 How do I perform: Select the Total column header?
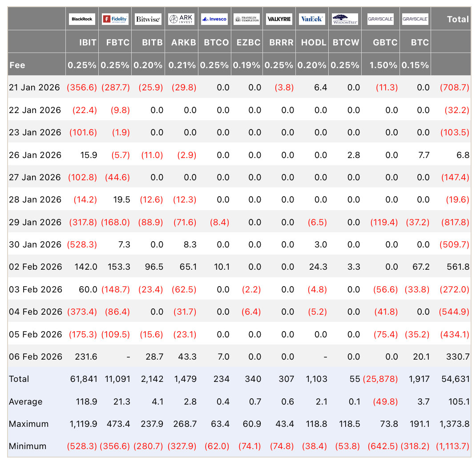(458, 19)
